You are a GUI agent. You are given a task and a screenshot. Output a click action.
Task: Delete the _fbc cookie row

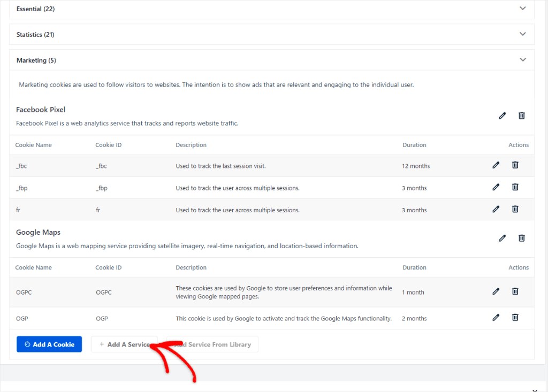pos(515,165)
